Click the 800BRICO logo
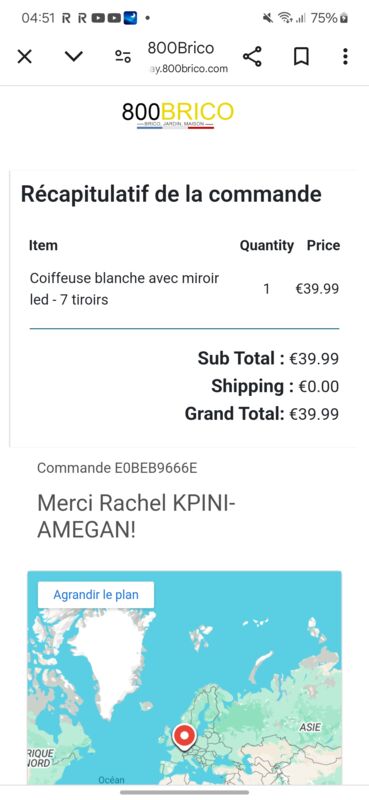The image size is (369, 800). click(178, 113)
